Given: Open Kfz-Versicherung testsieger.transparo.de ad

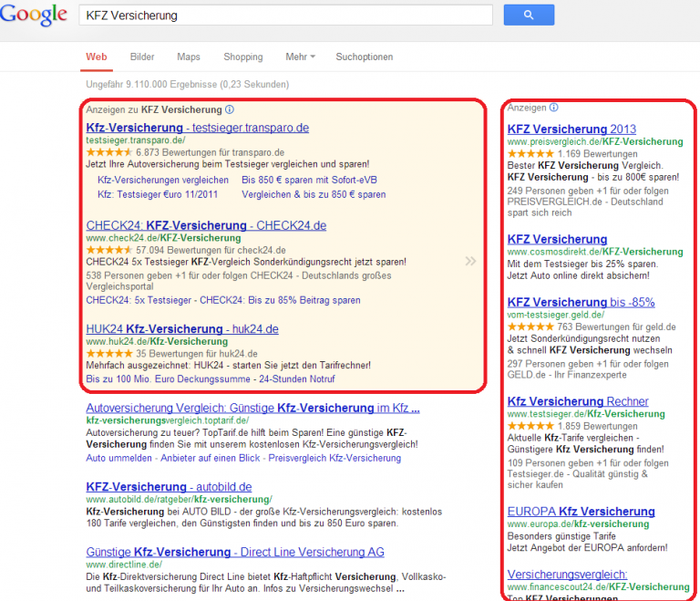Looking at the screenshot, I should pos(197,128).
